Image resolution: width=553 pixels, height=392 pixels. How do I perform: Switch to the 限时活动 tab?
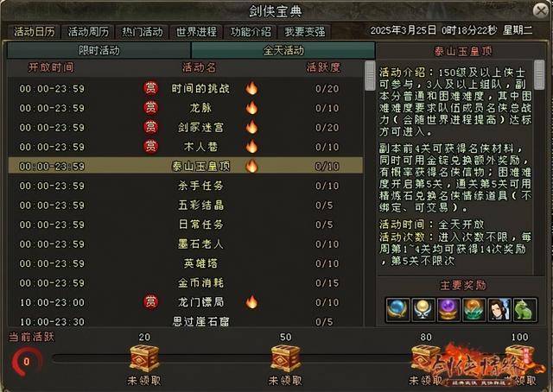click(99, 50)
